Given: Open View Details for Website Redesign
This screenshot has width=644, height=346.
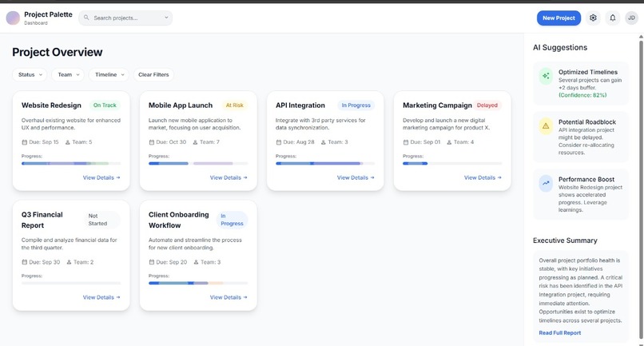Looking at the screenshot, I should (101, 177).
